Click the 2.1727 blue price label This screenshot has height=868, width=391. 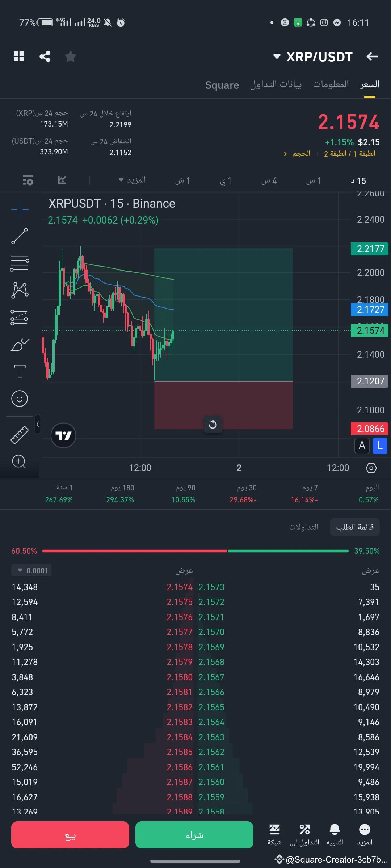tap(370, 310)
